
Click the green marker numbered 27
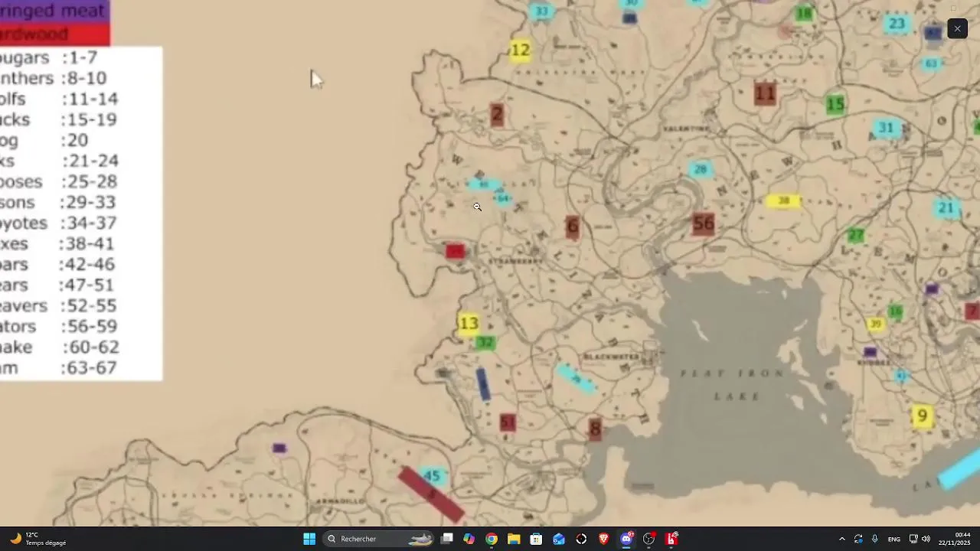[856, 235]
